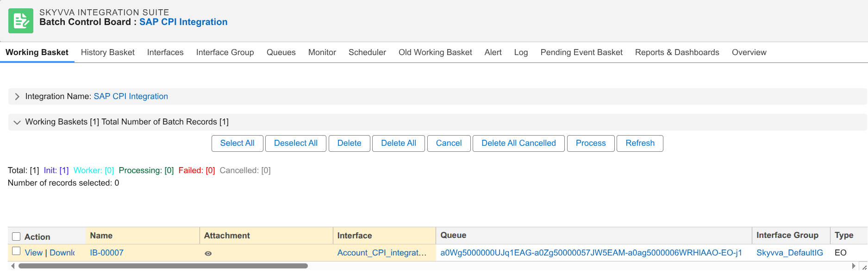Image resolution: width=868 pixels, height=274 pixels.
Task: Open Reports & Dashboards tab
Action: [677, 52]
